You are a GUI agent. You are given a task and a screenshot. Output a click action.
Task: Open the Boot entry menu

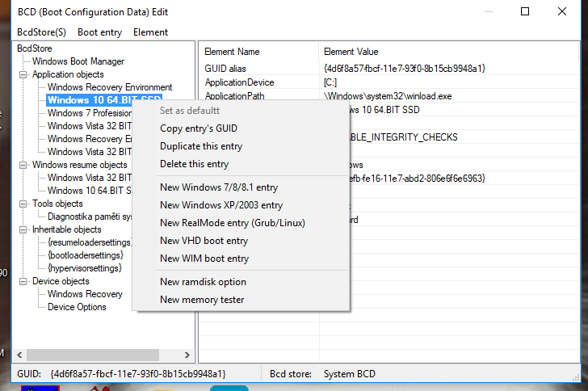pyautogui.click(x=100, y=32)
